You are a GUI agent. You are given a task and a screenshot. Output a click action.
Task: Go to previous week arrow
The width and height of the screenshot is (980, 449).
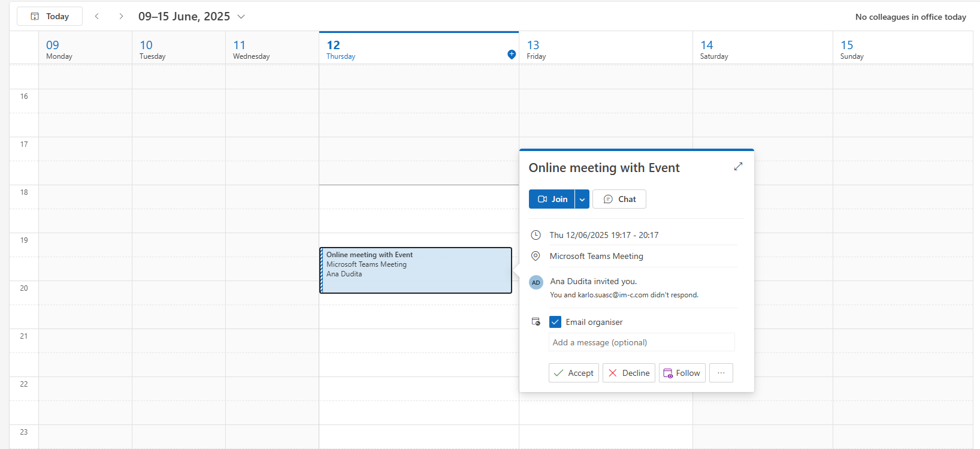97,16
